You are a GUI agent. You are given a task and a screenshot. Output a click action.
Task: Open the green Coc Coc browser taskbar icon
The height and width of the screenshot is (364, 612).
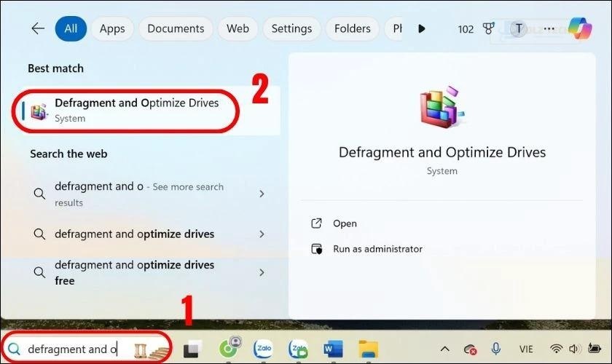[x=229, y=347]
